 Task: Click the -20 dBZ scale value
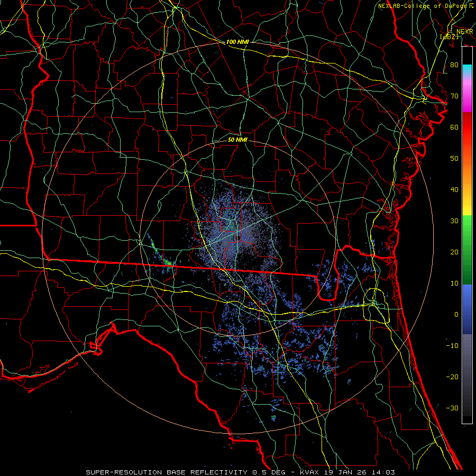point(452,377)
